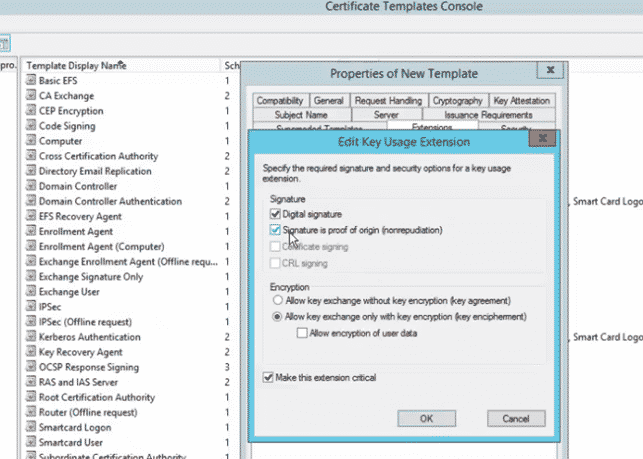The image size is (643, 459).
Task: Close the Properties of New Template window
Action: 550,70
